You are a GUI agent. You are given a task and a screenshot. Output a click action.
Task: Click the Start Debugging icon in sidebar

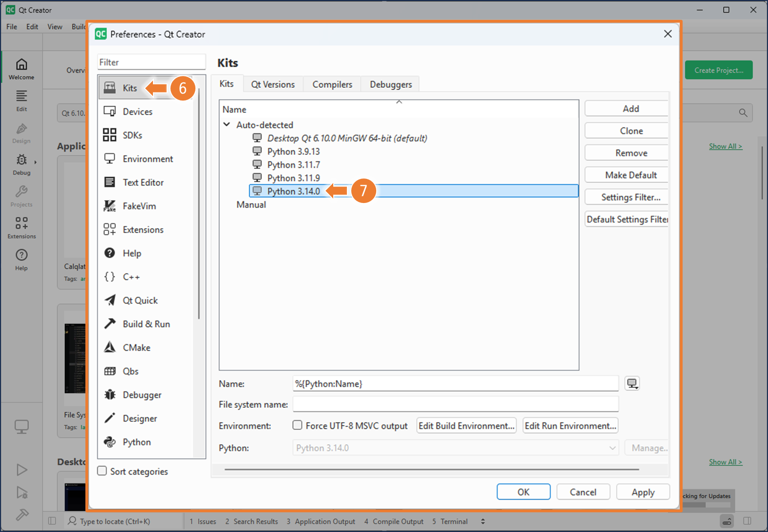click(x=22, y=492)
